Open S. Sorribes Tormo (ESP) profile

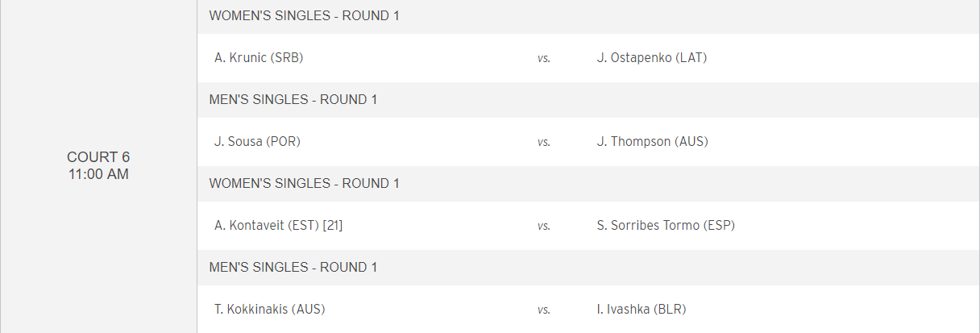tap(666, 225)
